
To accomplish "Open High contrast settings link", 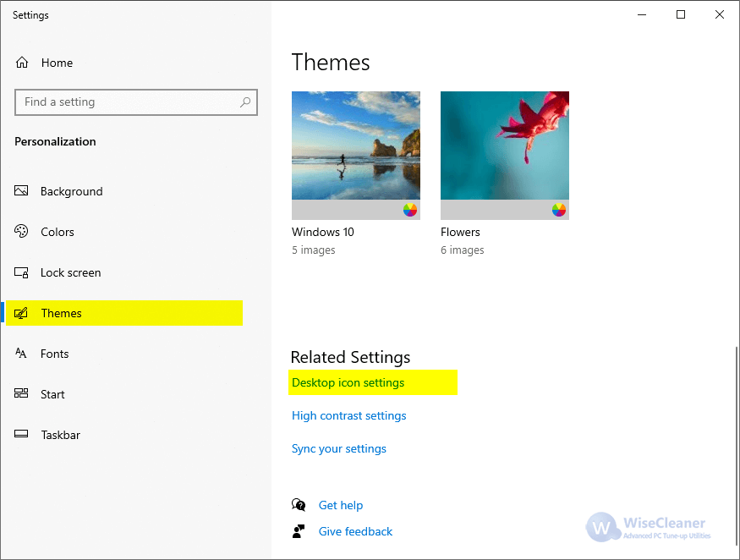I will [348, 416].
